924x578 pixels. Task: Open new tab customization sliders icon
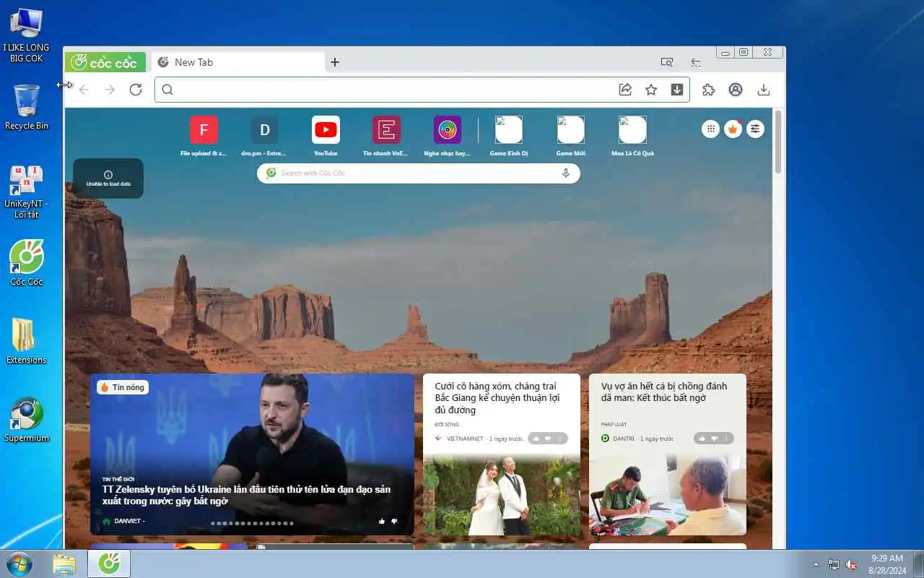tap(755, 129)
